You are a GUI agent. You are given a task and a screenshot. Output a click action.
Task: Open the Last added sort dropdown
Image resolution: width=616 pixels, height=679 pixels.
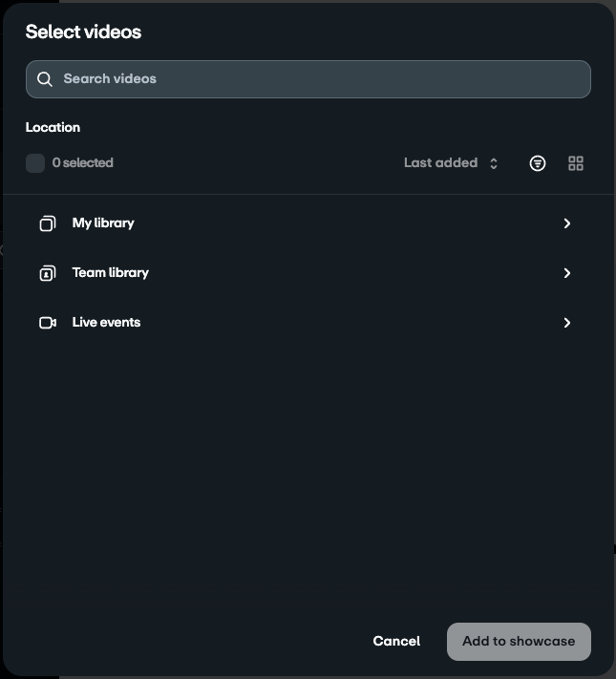coord(441,163)
